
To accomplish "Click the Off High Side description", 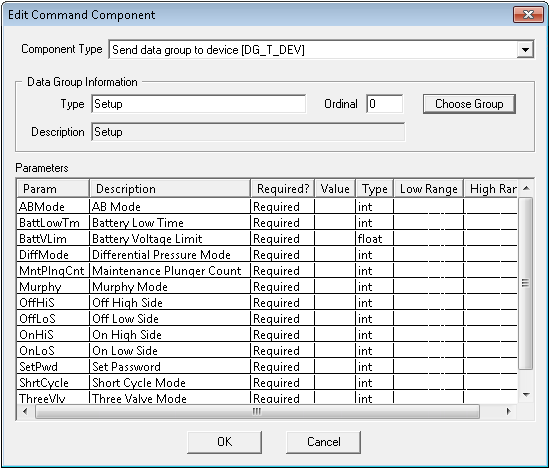I will pyautogui.click(x=170, y=302).
